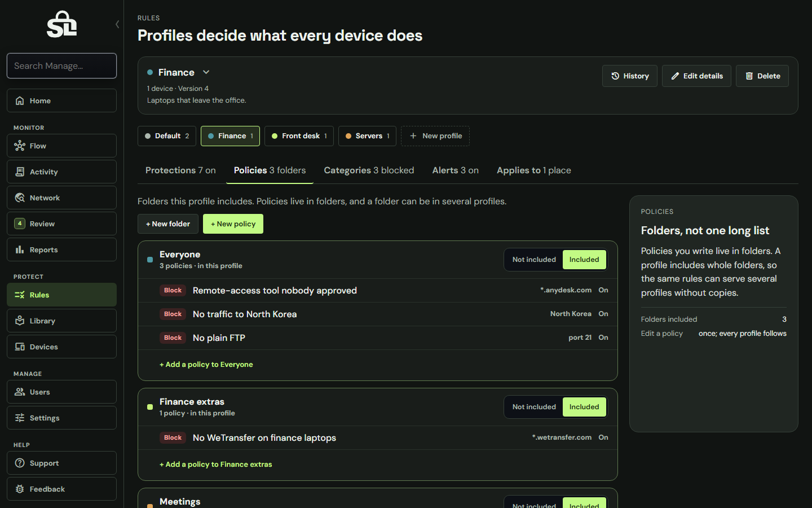Open the Categories tab
The width and height of the screenshot is (812, 508).
click(369, 170)
